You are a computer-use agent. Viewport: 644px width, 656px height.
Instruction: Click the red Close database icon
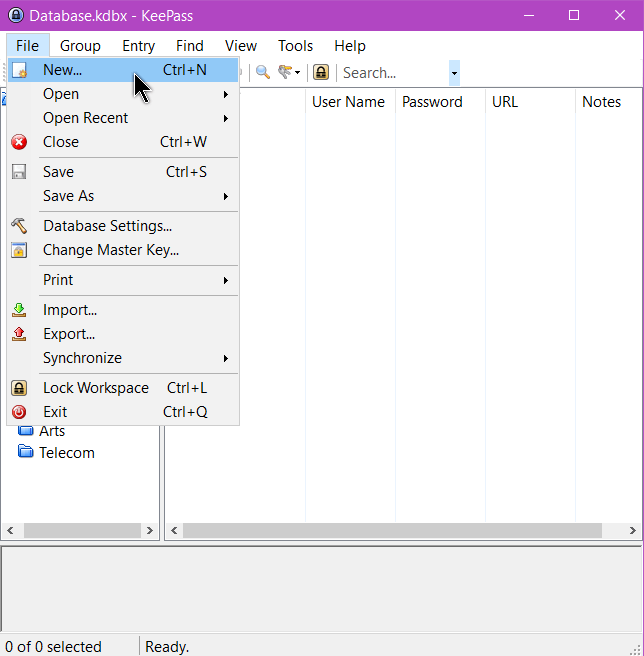tap(19, 142)
